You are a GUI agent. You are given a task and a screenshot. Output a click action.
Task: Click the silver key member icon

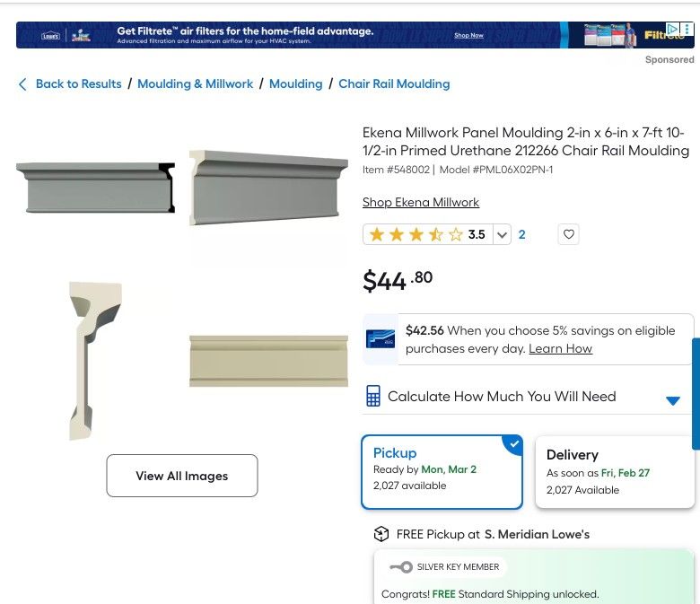[x=401, y=567]
